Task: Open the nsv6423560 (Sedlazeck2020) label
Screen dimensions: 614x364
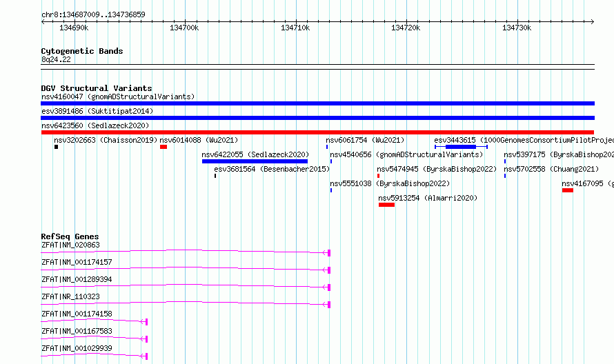Action: point(95,125)
